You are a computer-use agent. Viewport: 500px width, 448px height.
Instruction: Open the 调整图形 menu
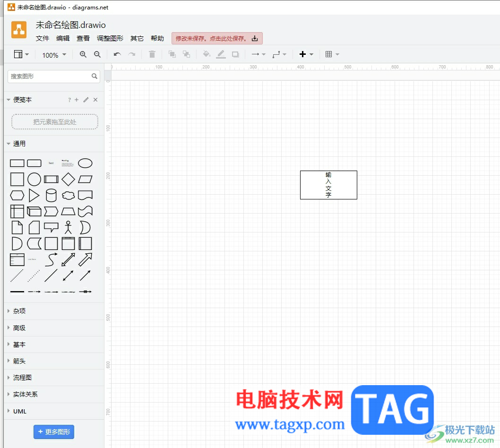pyautogui.click(x=110, y=38)
